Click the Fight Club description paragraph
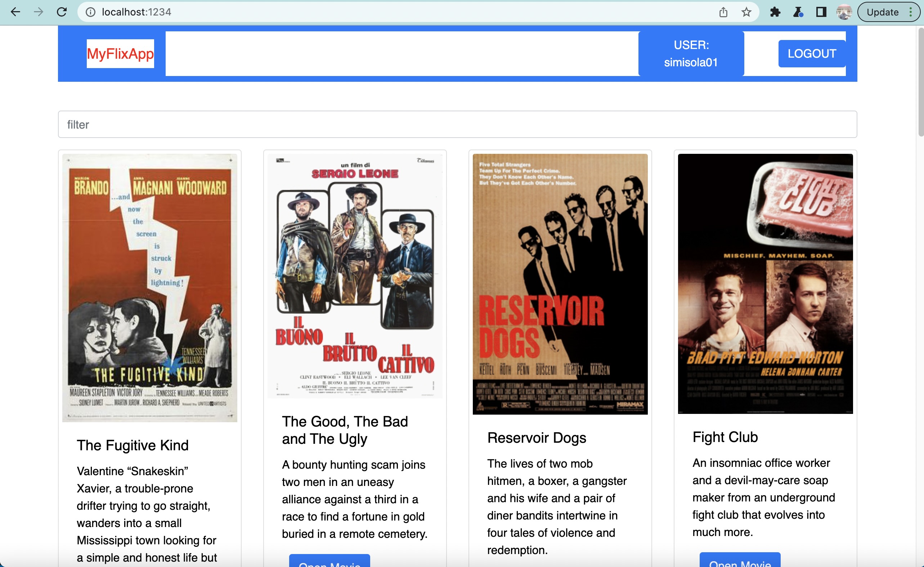Viewport: 924px width, 567px height. pyautogui.click(x=764, y=497)
